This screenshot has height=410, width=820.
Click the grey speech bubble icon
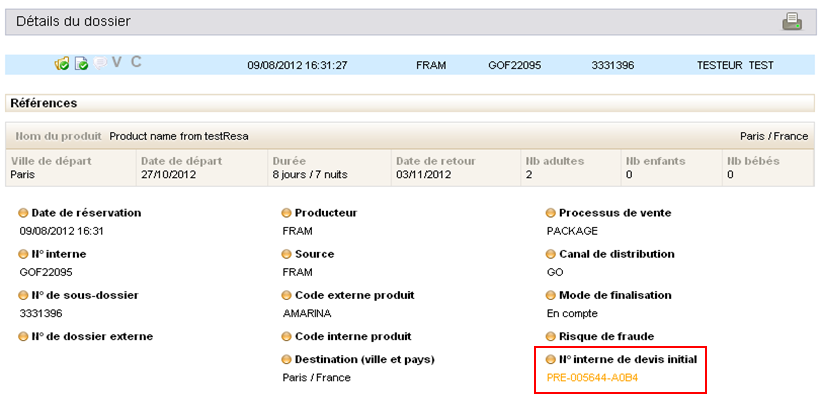coord(99,64)
